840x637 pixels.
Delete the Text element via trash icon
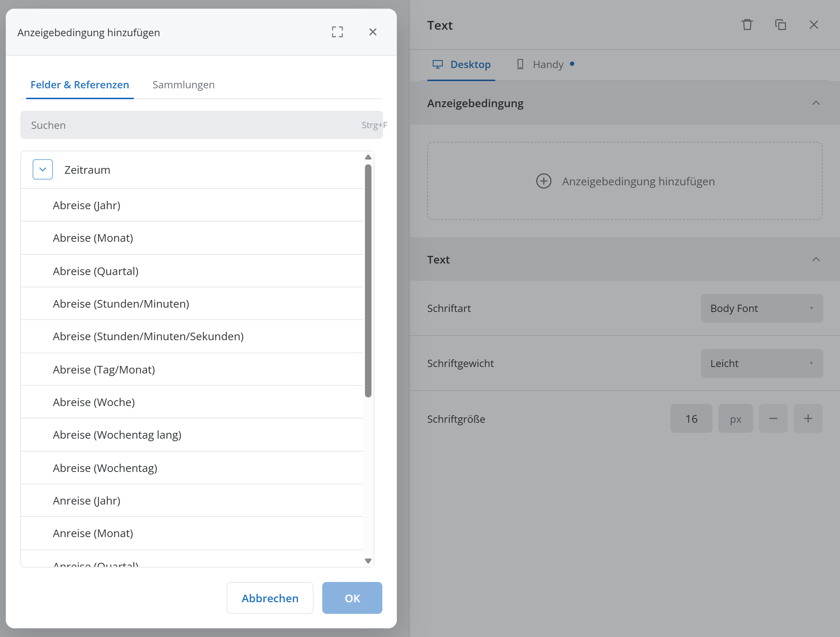[x=747, y=25]
